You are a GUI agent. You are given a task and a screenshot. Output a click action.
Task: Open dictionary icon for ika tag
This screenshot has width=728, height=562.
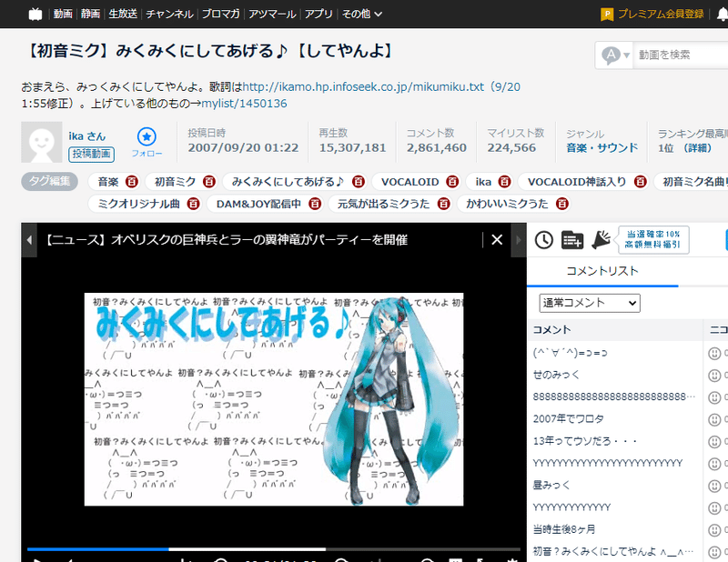pos(504,182)
